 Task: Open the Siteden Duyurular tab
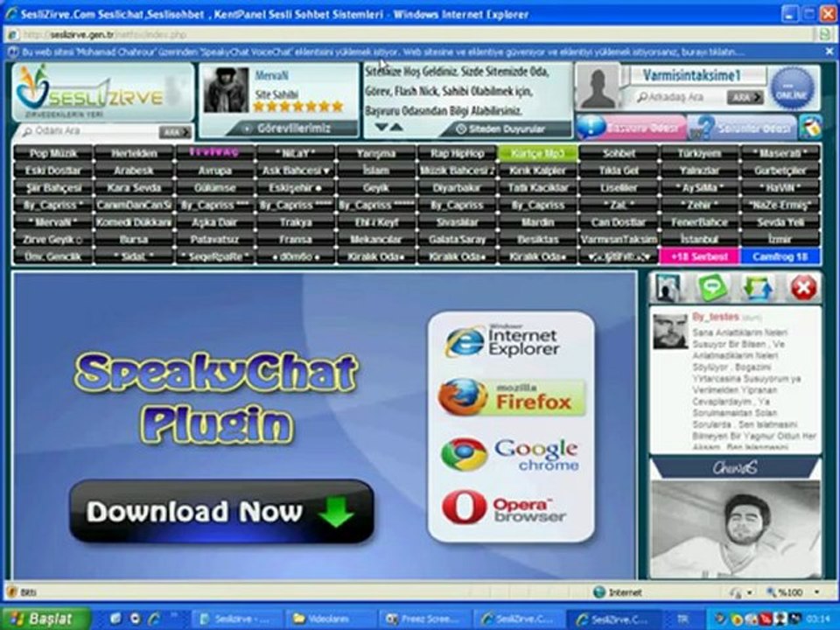[x=507, y=129]
